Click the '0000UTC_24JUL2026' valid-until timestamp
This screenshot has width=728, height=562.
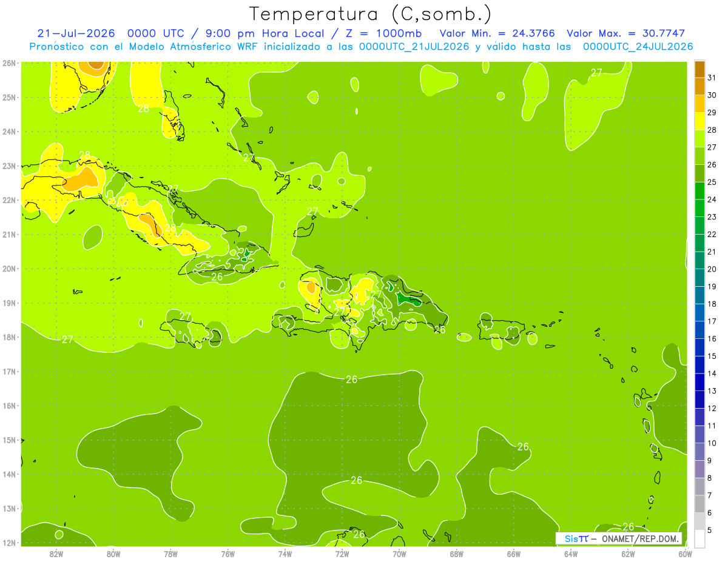(x=638, y=47)
